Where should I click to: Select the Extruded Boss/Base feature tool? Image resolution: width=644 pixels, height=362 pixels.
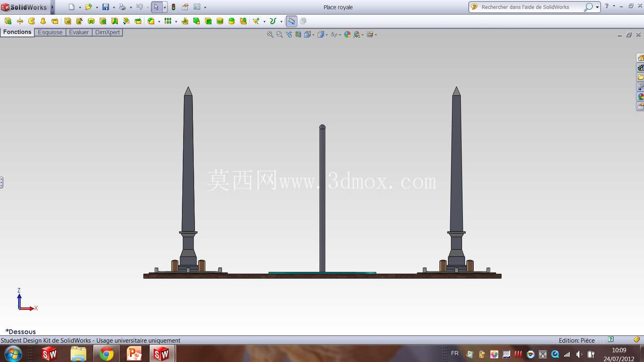tap(8, 21)
